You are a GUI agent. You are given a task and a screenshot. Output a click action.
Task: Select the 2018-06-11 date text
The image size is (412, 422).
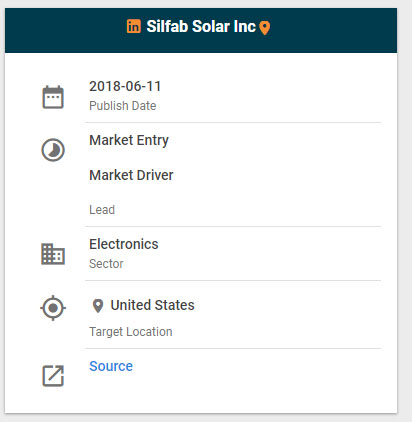click(125, 86)
